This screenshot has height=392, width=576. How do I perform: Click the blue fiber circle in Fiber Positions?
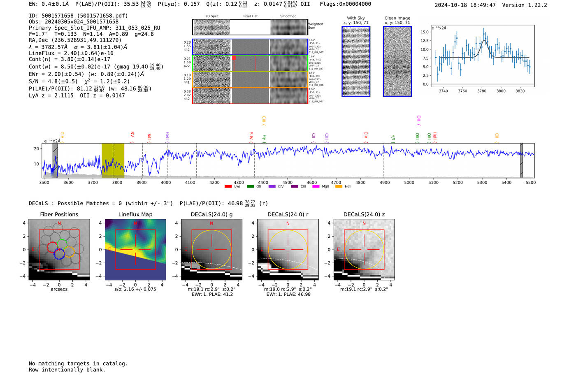tap(59, 254)
